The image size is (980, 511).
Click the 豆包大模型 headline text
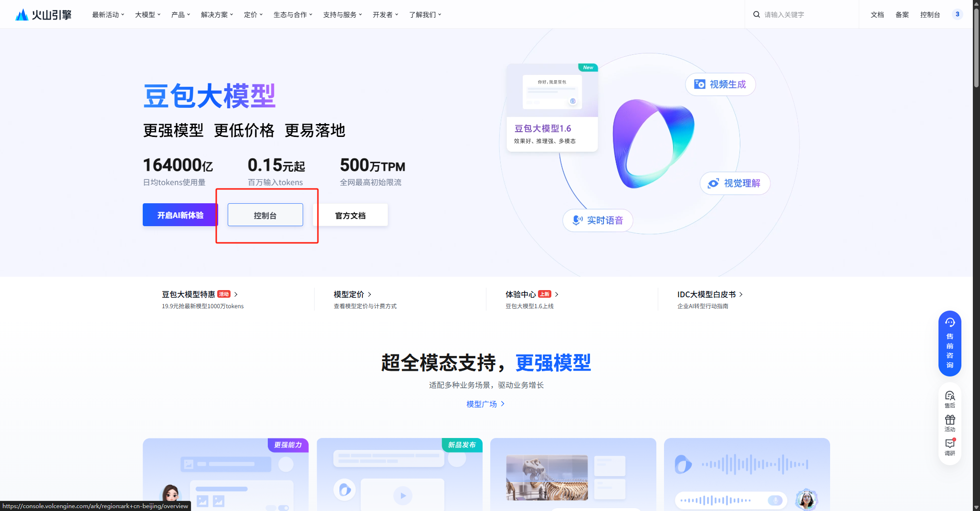pos(210,96)
